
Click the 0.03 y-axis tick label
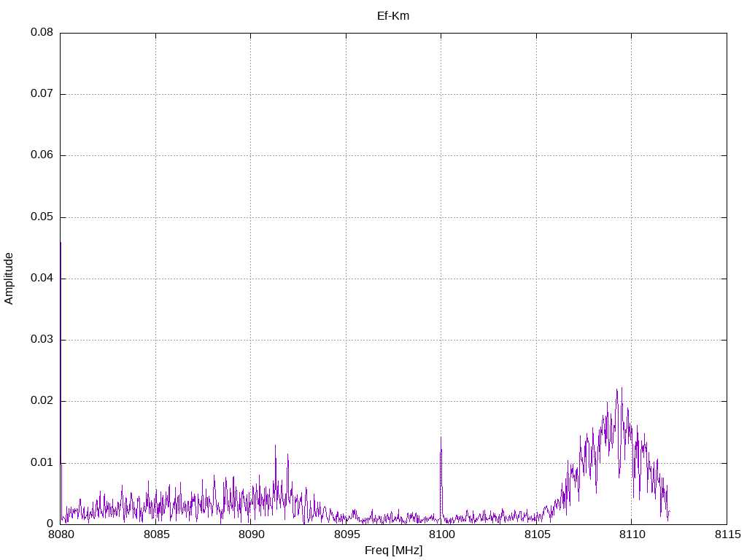pyautogui.click(x=42, y=340)
